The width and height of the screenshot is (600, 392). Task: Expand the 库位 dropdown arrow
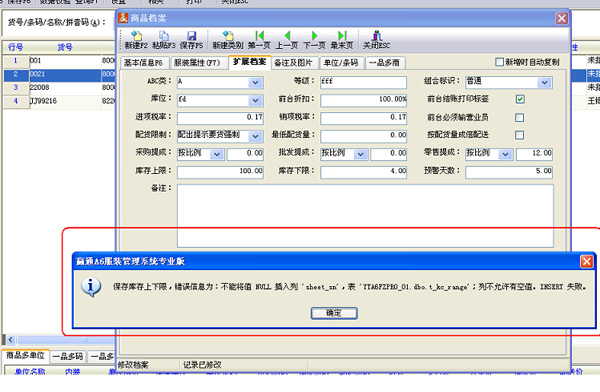(255, 101)
